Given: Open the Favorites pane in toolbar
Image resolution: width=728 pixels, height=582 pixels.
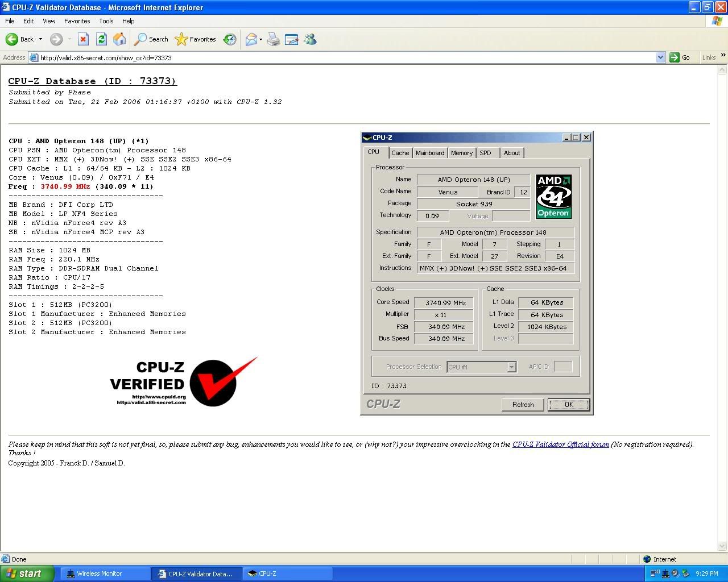Looking at the screenshot, I should [x=196, y=39].
